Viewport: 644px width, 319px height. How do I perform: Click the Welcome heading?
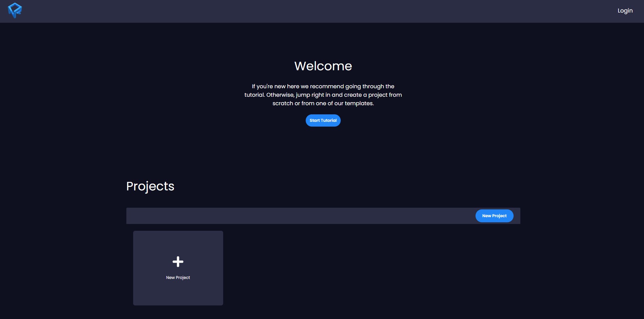(x=323, y=66)
